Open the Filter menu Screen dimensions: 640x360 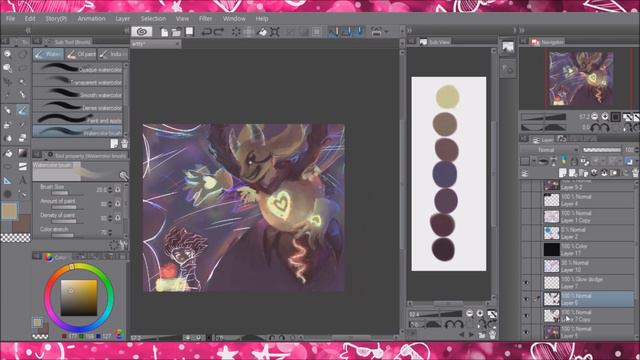(x=205, y=19)
